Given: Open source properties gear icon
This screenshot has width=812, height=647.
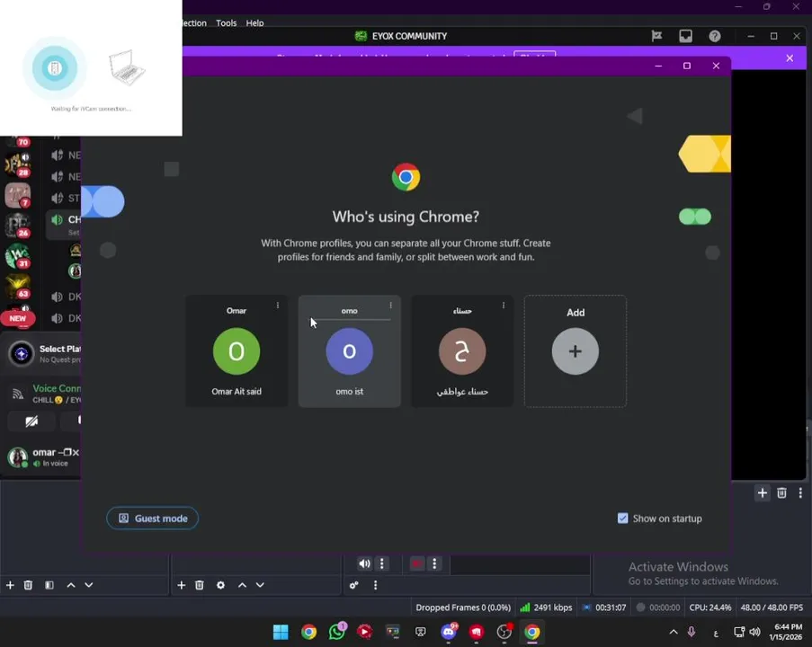Looking at the screenshot, I should click(220, 585).
